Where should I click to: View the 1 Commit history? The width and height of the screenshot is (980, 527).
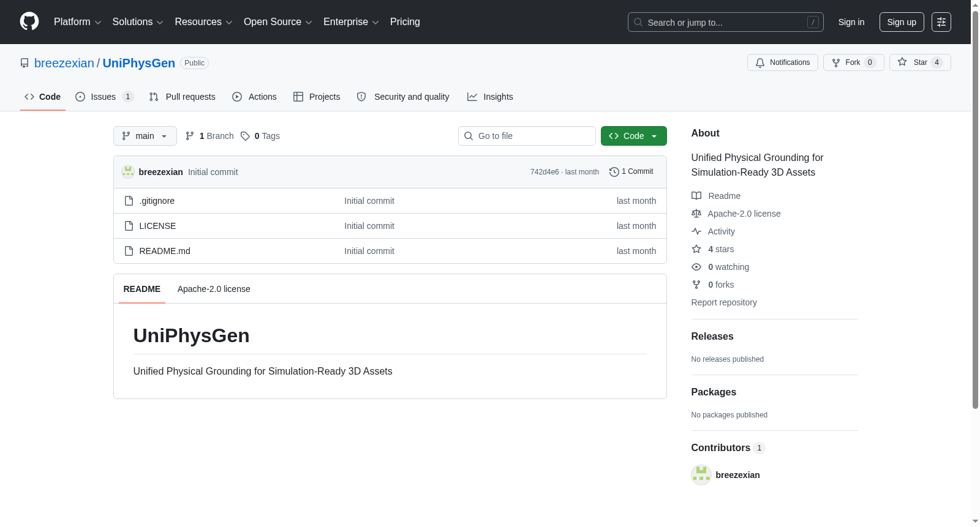631,172
